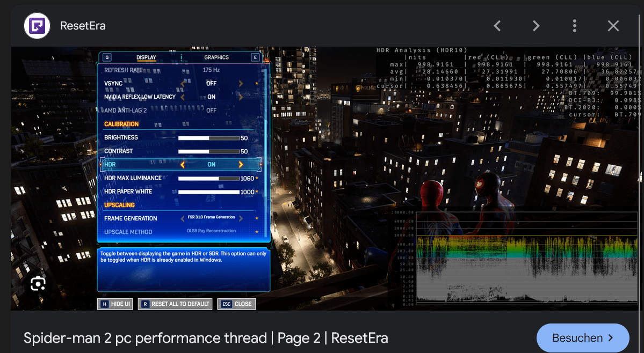Click RESET ALL TO DEFAULT button
The width and height of the screenshot is (644, 353).
click(175, 304)
